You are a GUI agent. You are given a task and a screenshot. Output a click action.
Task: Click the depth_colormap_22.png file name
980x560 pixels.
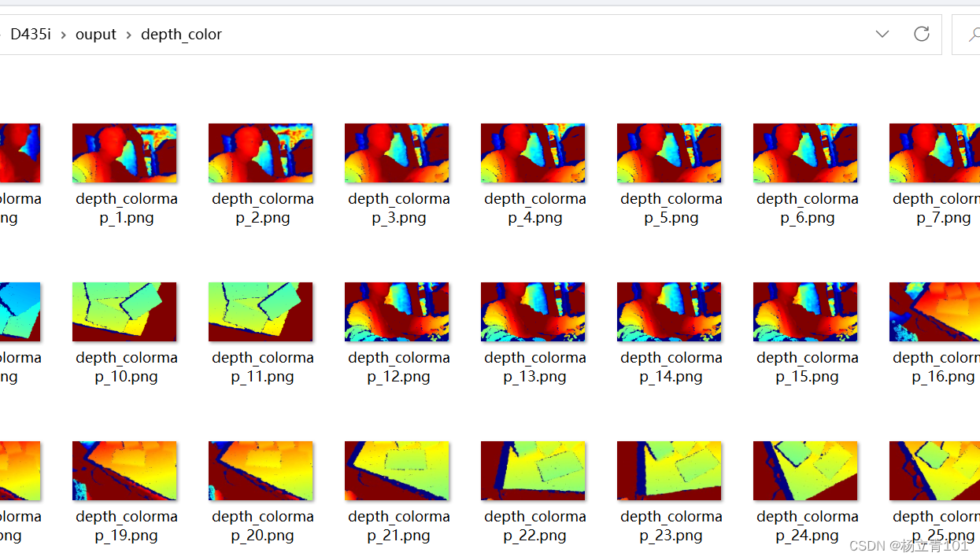pos(535,526)
